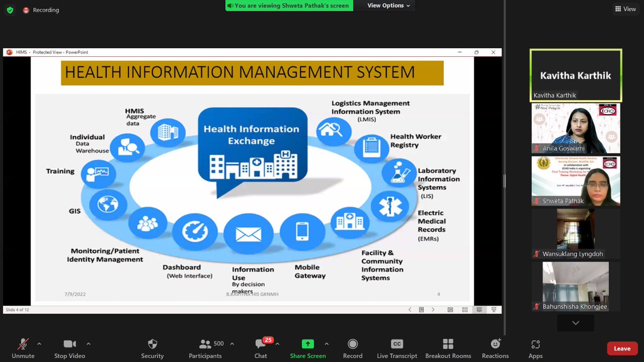Stop Video camera
The height and width of the screenshot is (362, 644).
pos(69,349)
